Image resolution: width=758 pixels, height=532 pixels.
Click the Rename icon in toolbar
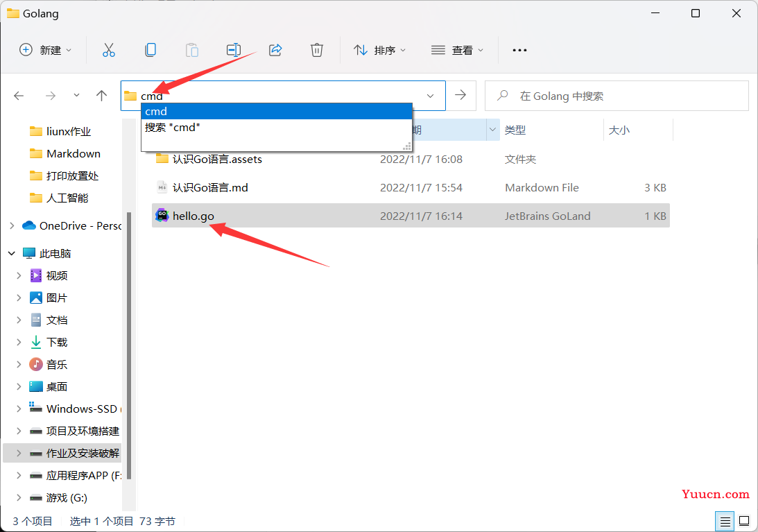click(234, 50)
